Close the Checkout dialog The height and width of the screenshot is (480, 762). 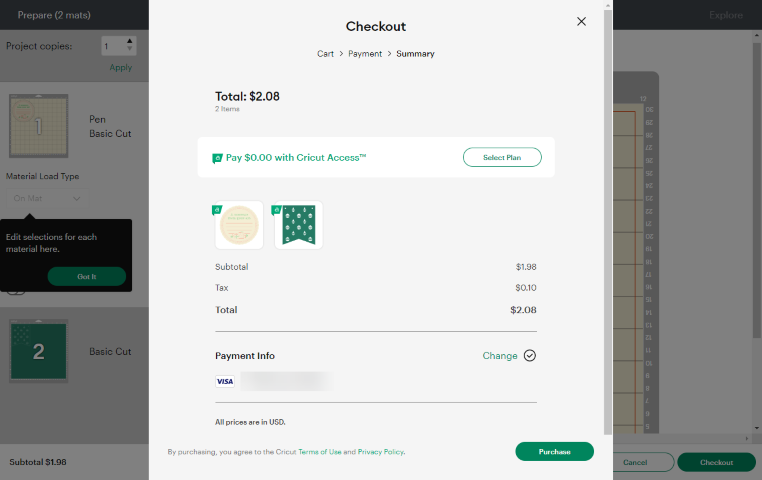pos(581,22)
